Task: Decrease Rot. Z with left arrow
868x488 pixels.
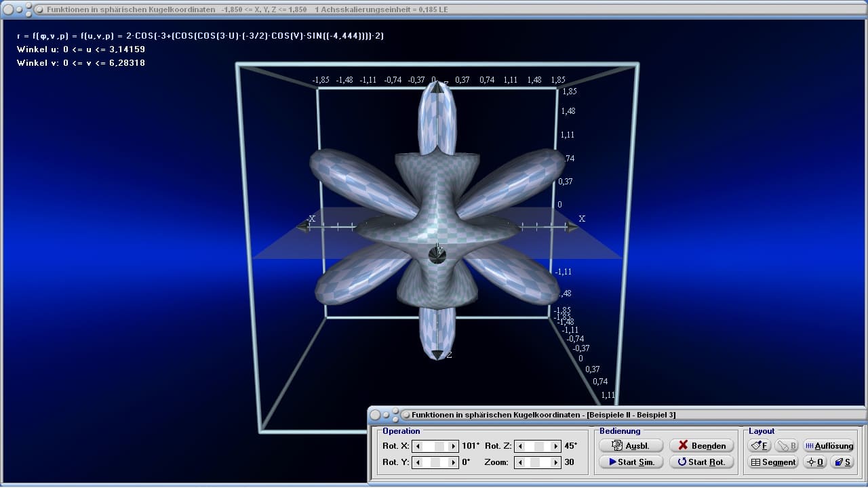Action: click(519, 446)
